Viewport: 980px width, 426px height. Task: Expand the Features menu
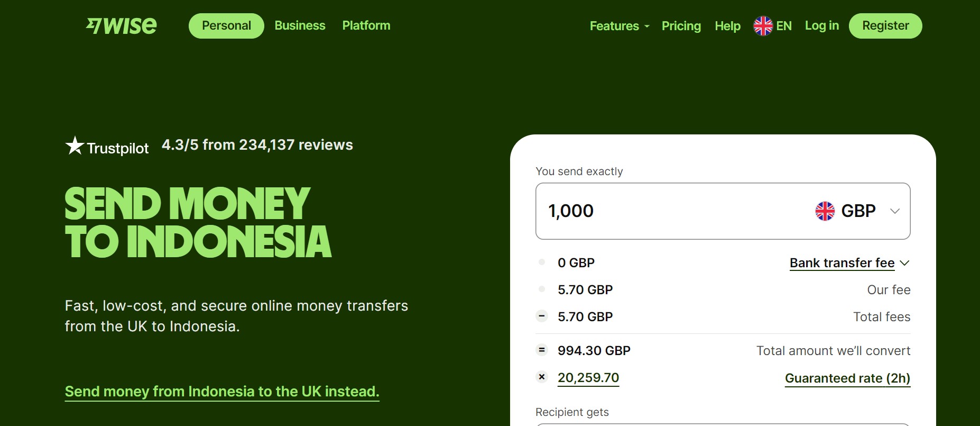pos(620,26)
